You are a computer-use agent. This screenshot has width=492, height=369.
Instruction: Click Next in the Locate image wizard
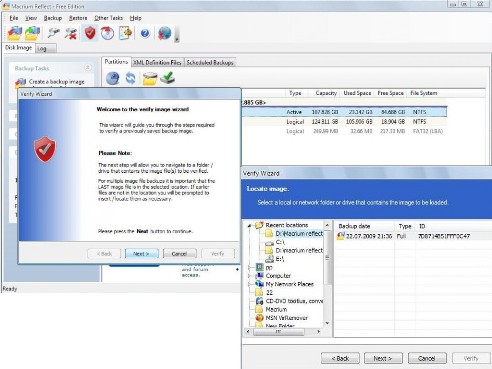(x=383, y=358)
